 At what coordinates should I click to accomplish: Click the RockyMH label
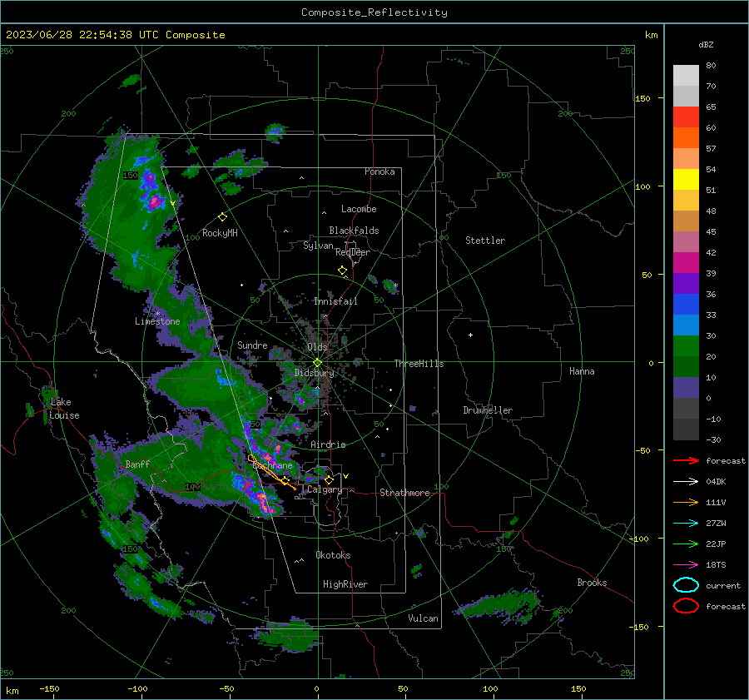(x=220, y=233)
